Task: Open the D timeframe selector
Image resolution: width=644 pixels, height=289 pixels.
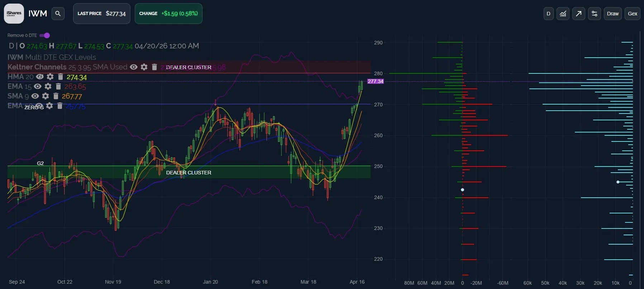Action: click(548, 14)
